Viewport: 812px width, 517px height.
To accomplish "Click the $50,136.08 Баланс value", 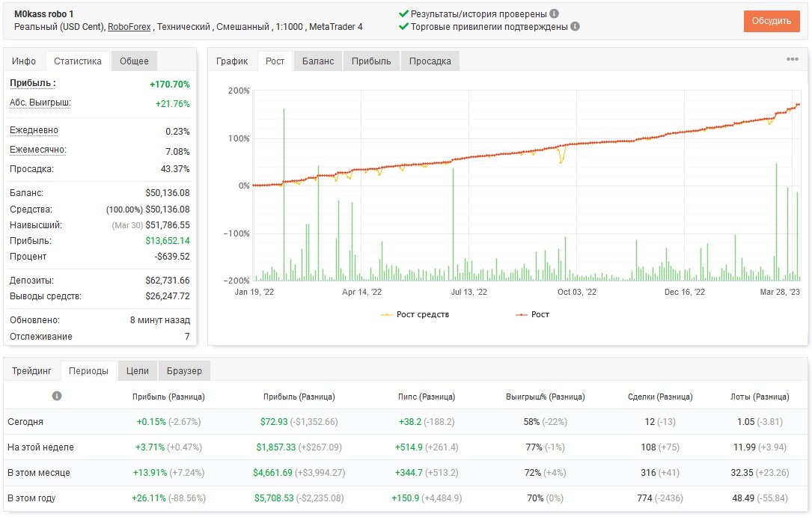I will pyautogui.click(x=168, y=193).
